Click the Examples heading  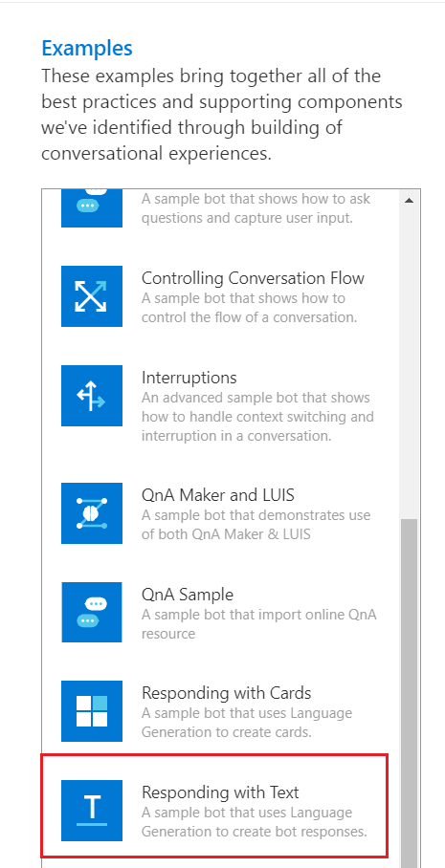[x=87, y=49]
